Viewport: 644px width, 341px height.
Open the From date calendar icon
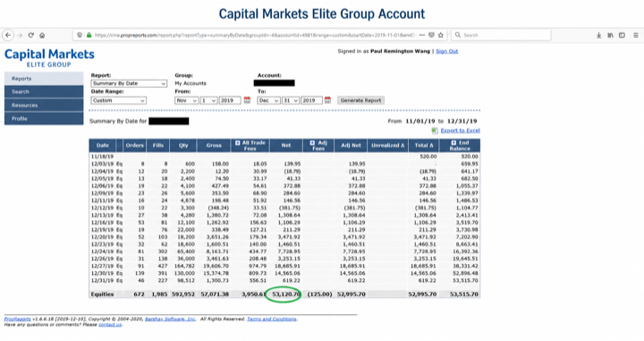click(x=247, y=100)
